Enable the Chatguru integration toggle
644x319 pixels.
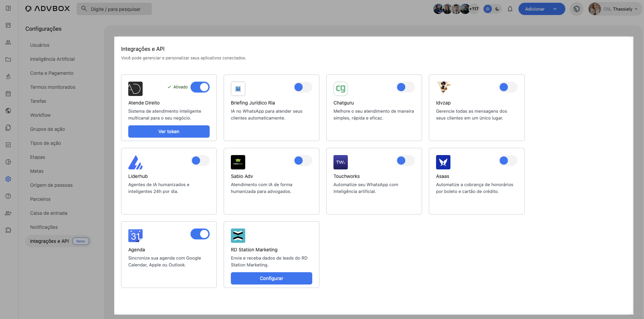coord(405,87)
